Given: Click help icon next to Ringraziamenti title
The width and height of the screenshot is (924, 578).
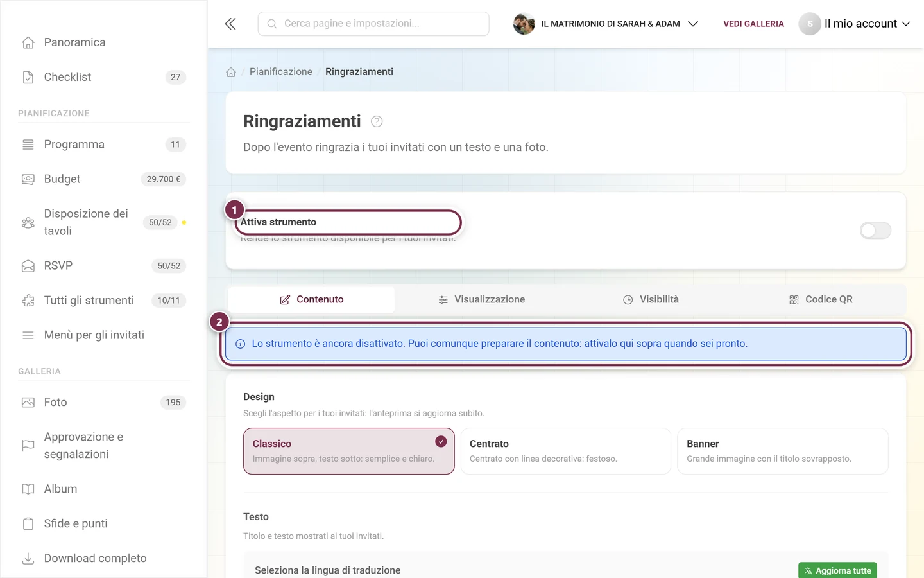Looking at the screenshot, I should click(377, 121).
